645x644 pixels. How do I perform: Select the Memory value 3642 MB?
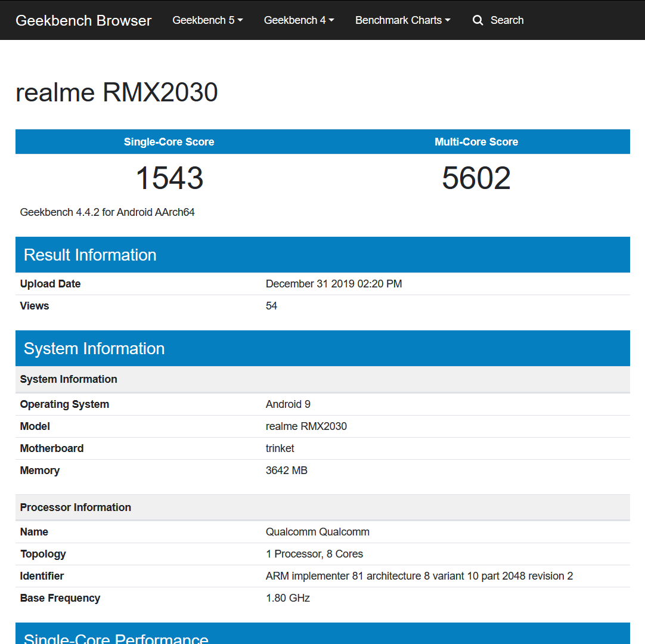tap(287, 470)
